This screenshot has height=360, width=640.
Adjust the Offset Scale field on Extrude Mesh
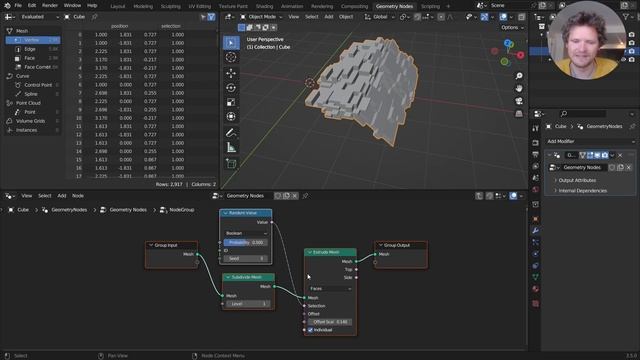click(330, 322)
